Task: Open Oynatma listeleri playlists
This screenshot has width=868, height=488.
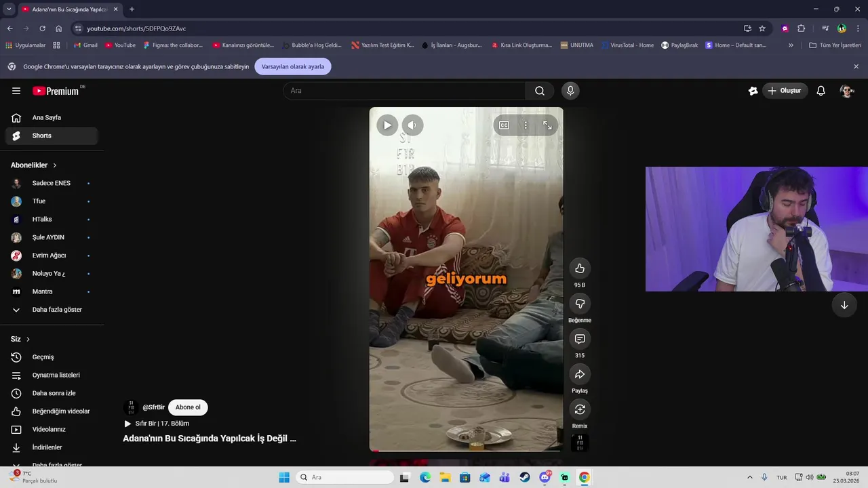Action: (52, 375)
